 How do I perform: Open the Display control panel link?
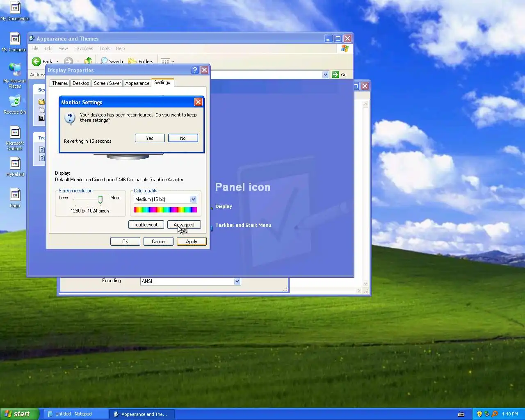tap(224, 206)
